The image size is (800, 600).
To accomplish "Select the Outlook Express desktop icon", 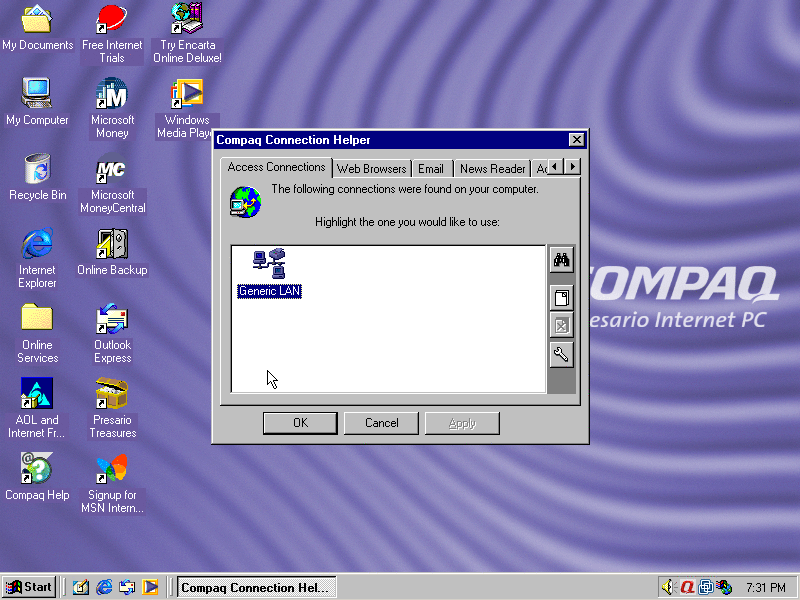I will [112, 333].
